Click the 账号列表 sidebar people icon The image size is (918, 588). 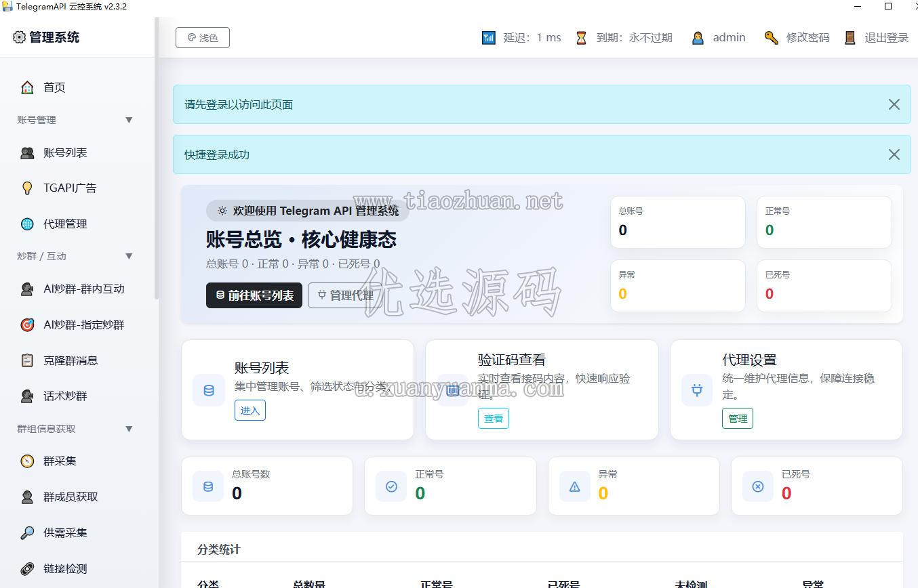[x=27, y=153]
